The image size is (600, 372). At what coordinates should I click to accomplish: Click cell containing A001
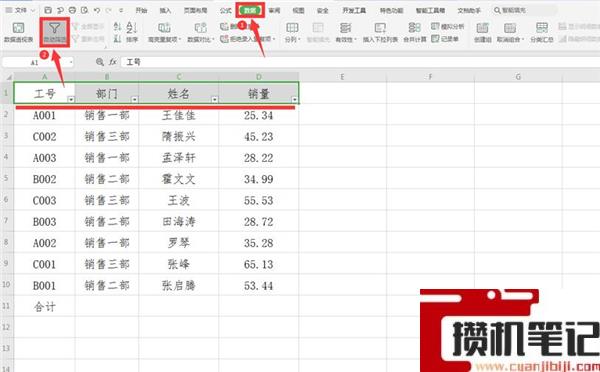tap(44, 115)
